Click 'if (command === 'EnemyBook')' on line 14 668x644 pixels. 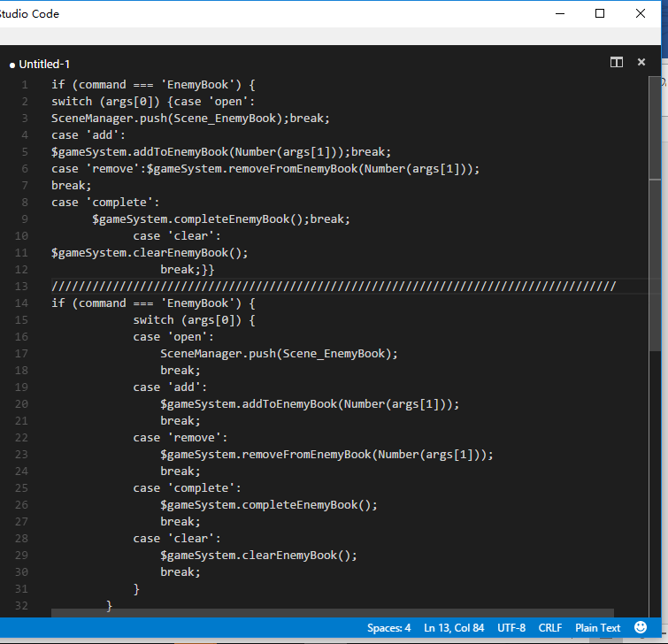coord(146,303)
